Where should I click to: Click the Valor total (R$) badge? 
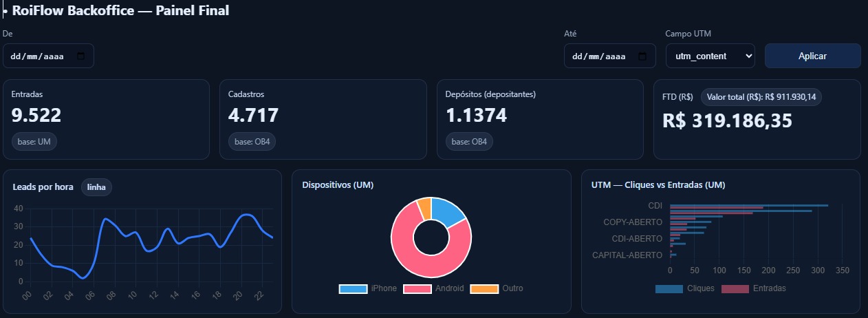(x=761, y=97)
